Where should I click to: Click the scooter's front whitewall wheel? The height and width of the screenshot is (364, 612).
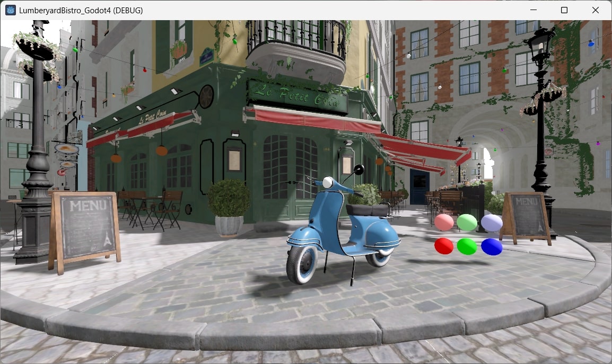pos(305,265)
